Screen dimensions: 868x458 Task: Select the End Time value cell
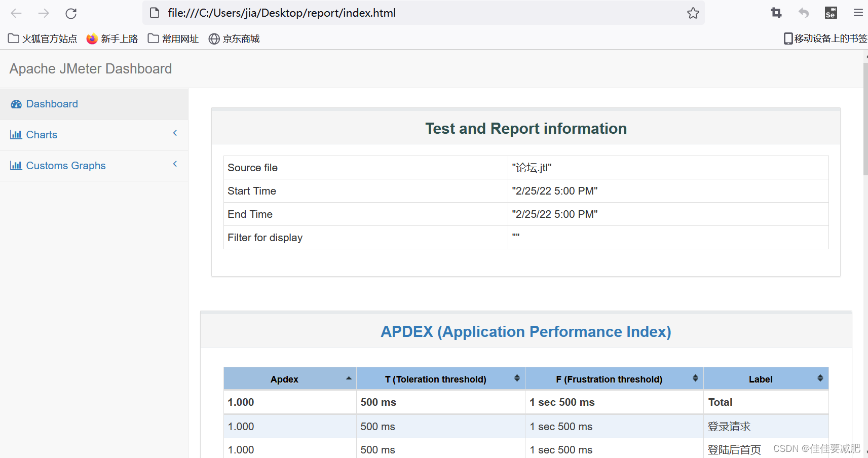668,214
